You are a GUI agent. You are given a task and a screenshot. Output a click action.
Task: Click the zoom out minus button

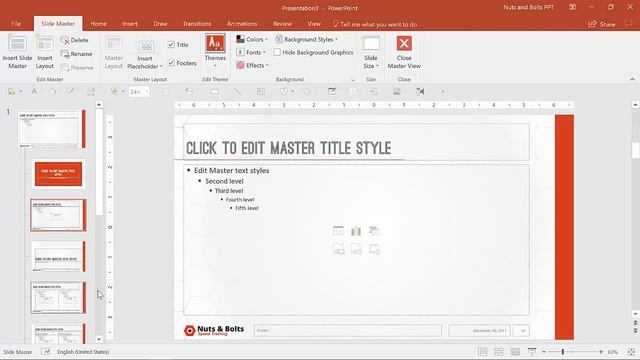pos(544,351)
